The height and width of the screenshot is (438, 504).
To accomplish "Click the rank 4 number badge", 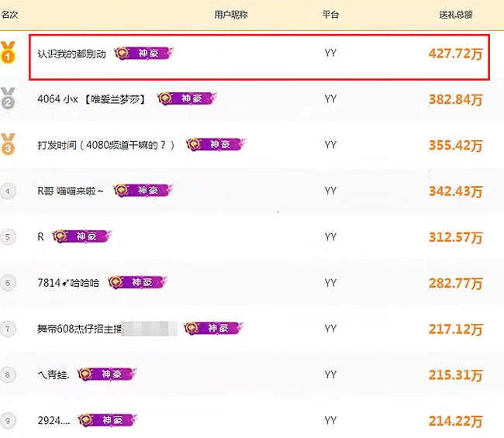I will point(8,191).
